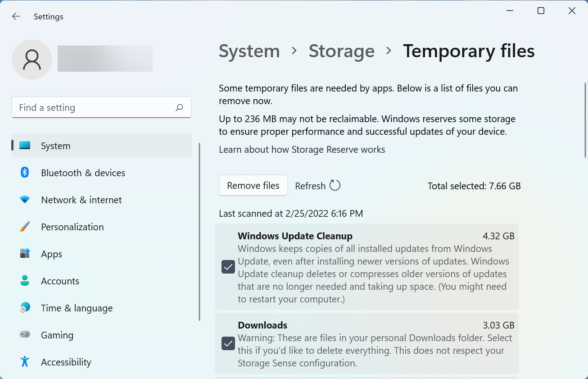Click the search magnifier in Find a setting
The width and height of the screenshot is (588, 379).
pyautogui.click(x=179, y=107)
